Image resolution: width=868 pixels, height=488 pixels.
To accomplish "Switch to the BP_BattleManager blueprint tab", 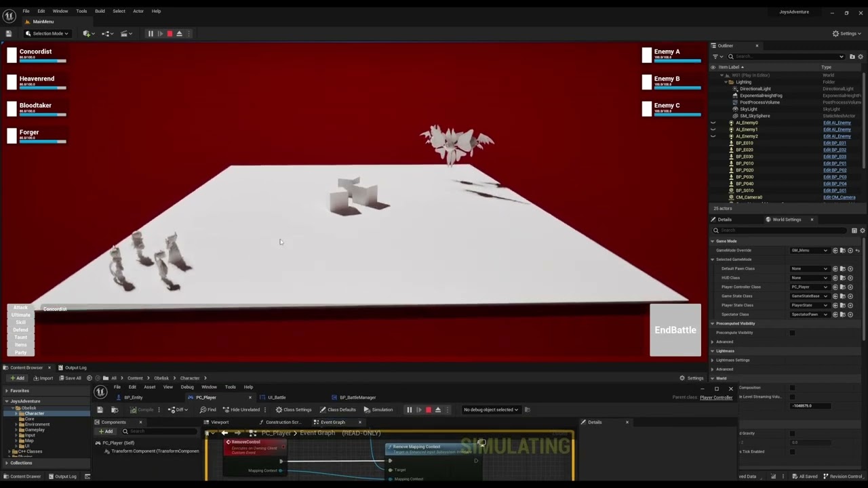I will 357,397.
